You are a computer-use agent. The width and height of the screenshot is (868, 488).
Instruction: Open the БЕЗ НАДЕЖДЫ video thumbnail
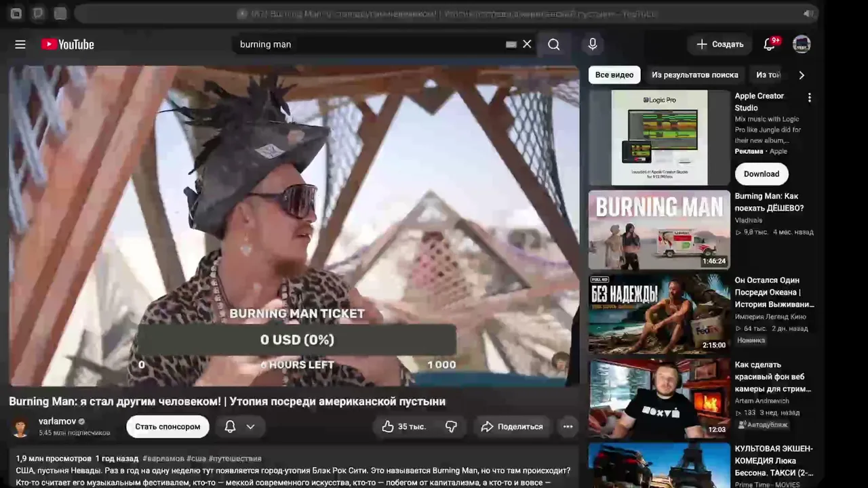659,314
